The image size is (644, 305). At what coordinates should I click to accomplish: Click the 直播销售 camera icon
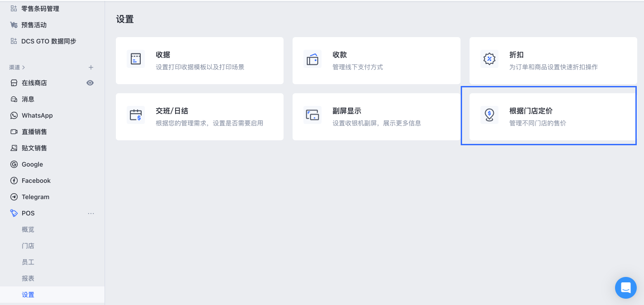tap(14, 132)
